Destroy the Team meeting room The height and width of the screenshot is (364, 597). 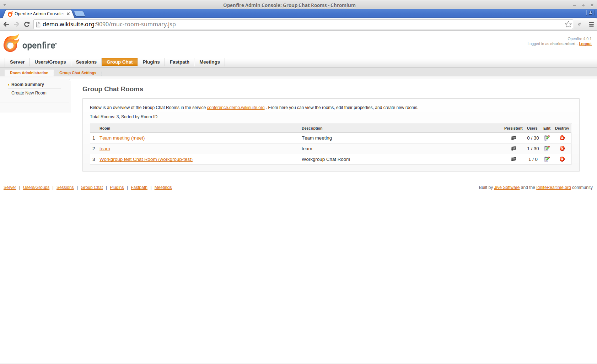(x=562, y=138)
